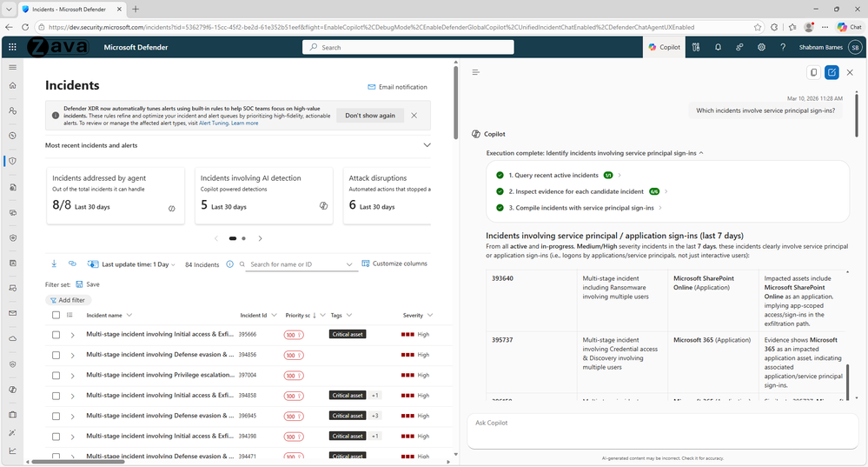This screenshot has height=467, width=868.
Task: Click Don't show again button
Action: point(370,115)
